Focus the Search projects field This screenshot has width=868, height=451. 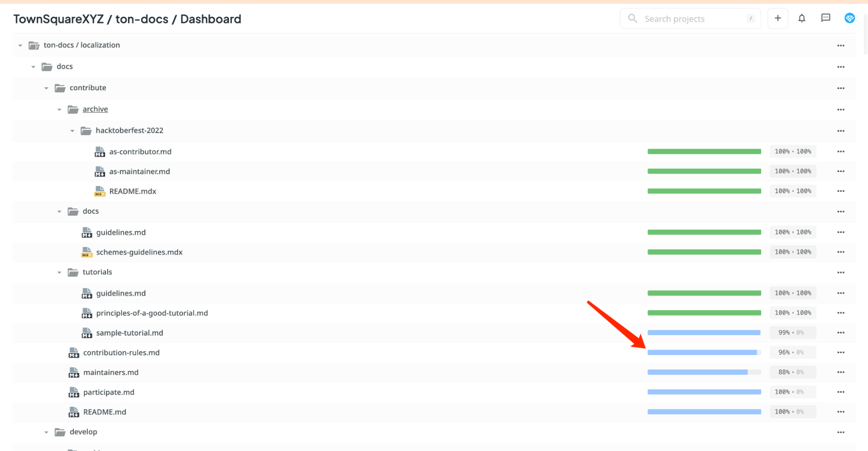tap(690, 18)
